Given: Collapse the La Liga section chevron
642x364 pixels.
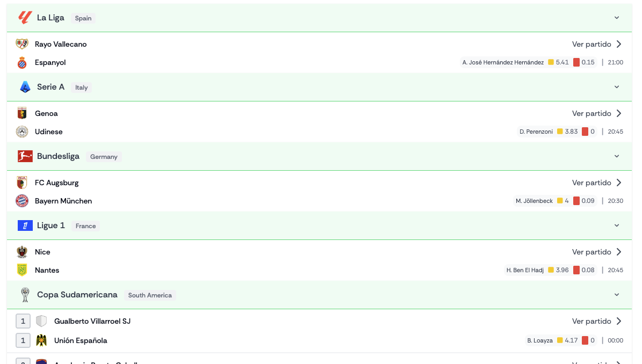Looking at the screenshot, I should coord(617,18).
